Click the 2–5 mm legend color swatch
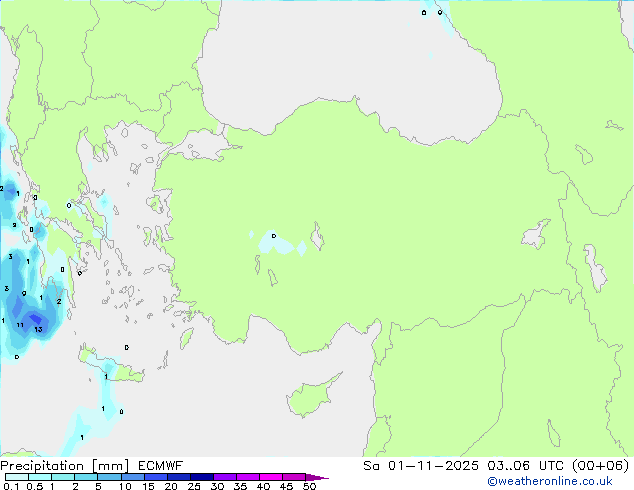The width and height of the screenshot is (634, 490). coord(86,477)
